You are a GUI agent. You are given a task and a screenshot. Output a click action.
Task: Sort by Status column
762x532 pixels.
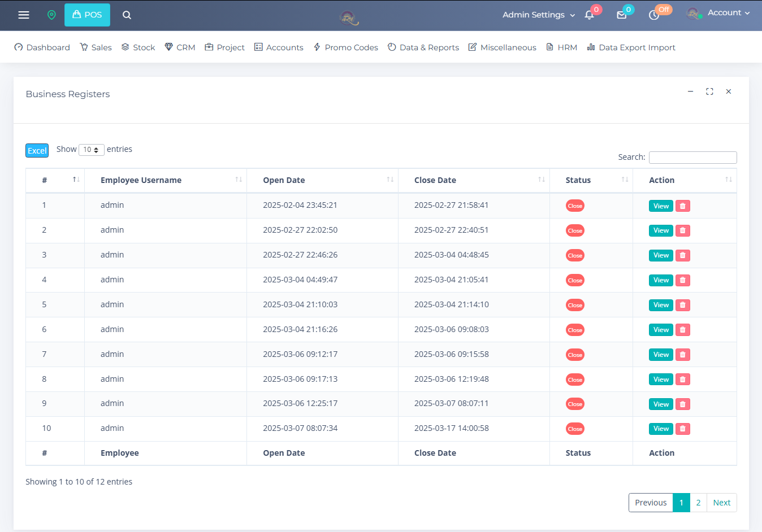click(591, 180)
